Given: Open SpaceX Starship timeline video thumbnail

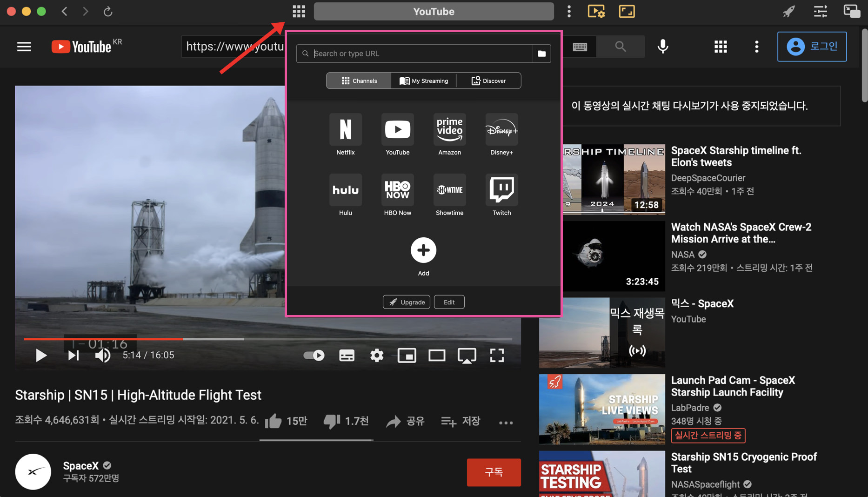Looking at the screenshot, I should click(x=614, y=179).
